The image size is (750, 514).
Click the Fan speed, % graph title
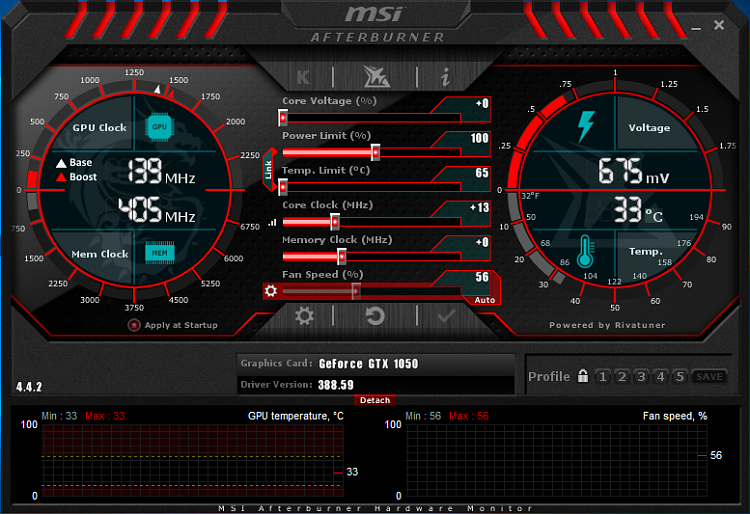(675, 416)
